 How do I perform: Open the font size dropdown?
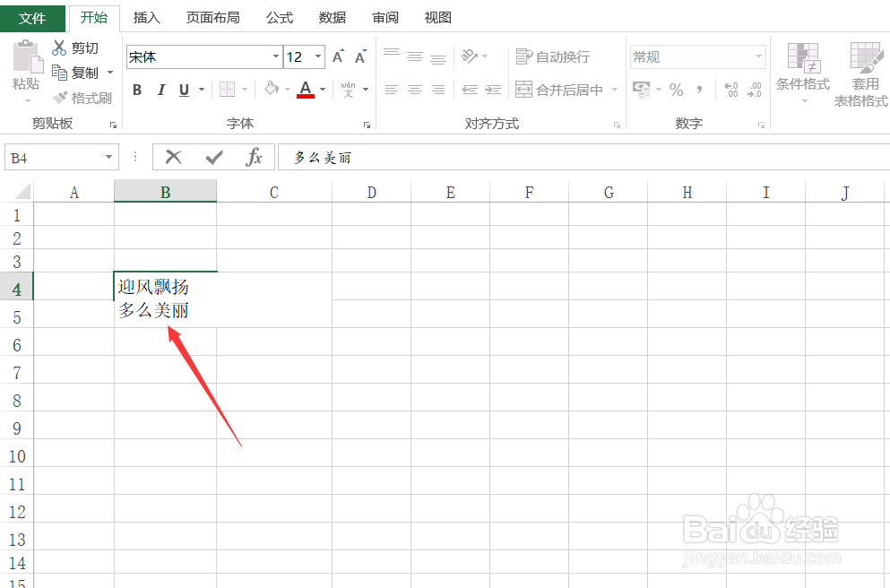click(x=318, y=56)
